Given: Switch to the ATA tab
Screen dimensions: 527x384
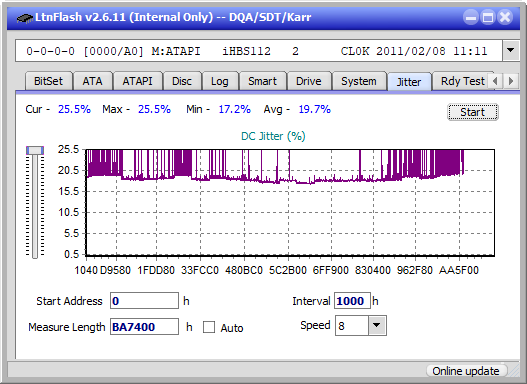Looking at the screenshot, I should click(92, 81).
